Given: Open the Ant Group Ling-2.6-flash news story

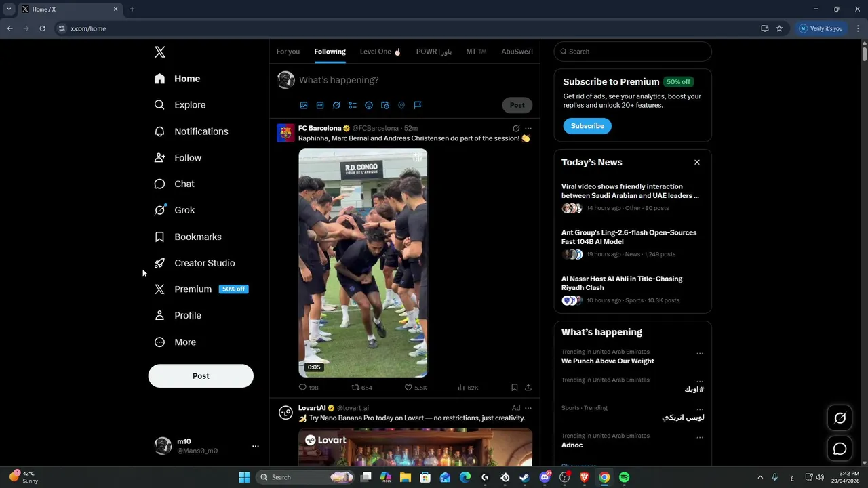Looking at the screenshot, I should coord(629,237).
